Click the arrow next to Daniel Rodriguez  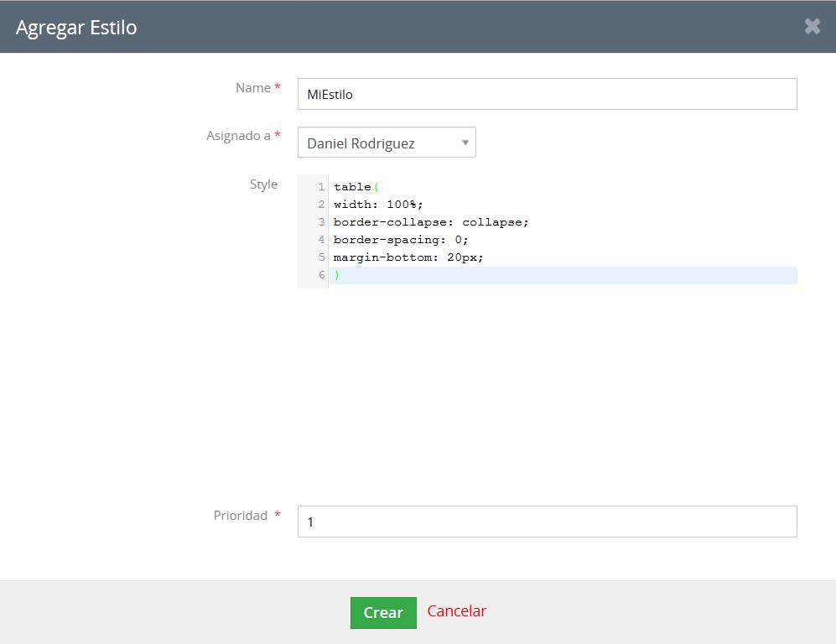point(465,143)
